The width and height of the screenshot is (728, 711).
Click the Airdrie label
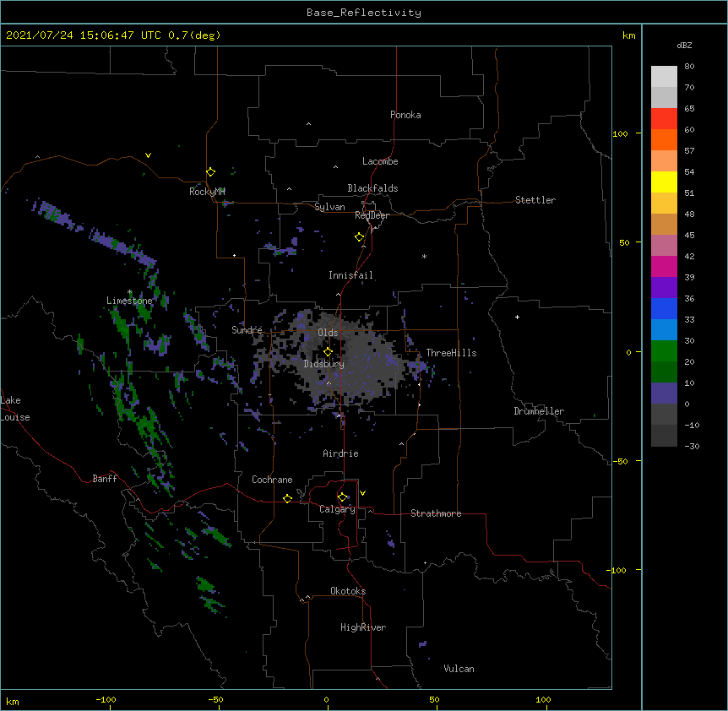pyautogui.click(x=340, y=453)
